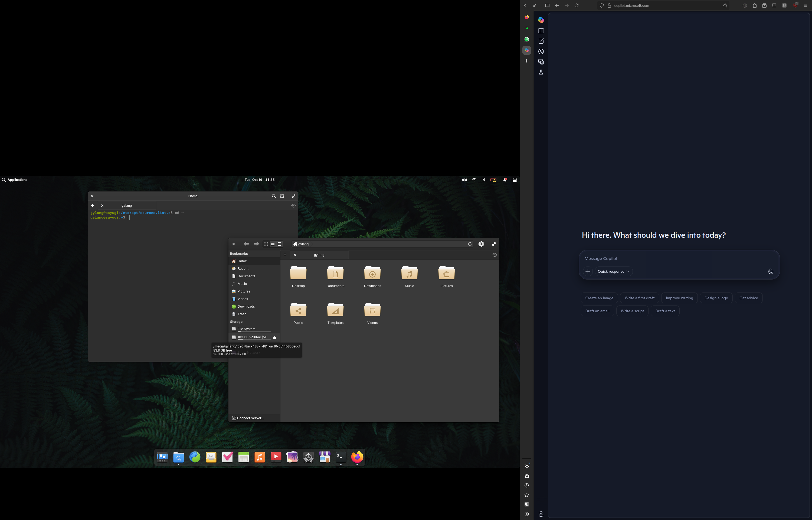
Task: Open Copilot Labs flask icon
Action: click(541, 72)
